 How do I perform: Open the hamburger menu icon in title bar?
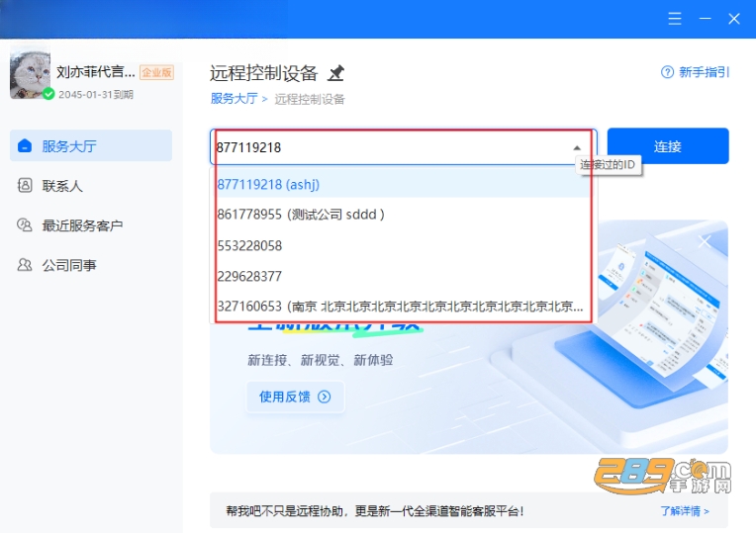pos(675,19)
